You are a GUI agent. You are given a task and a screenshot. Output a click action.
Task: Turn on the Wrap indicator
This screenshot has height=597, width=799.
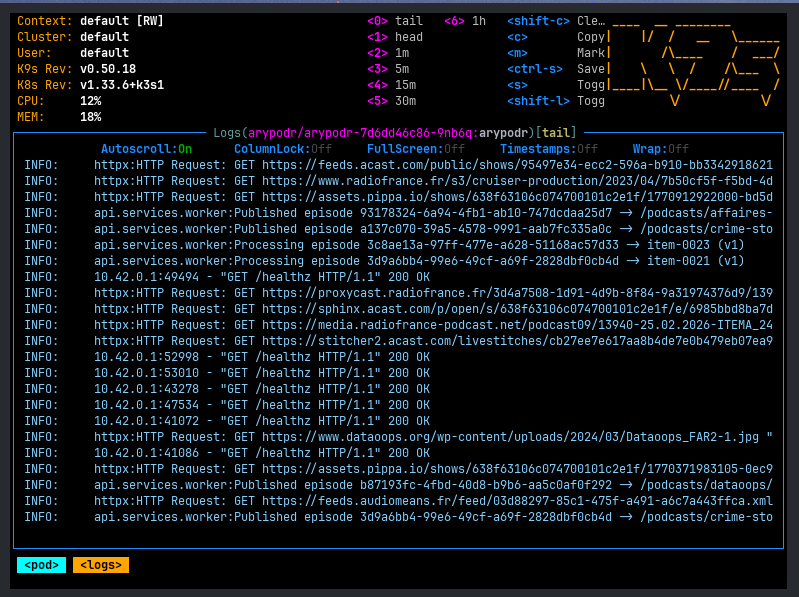660,149
